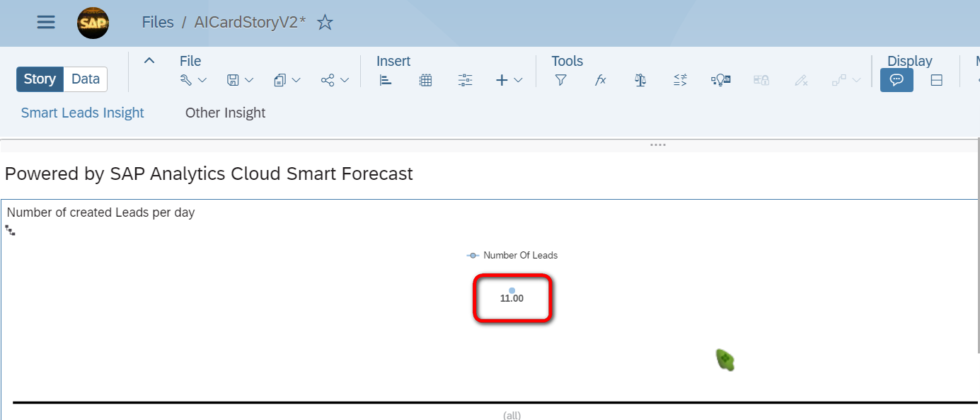Insert an input control
The height and width of the screenshot is (420, 980).
(465, 81)
